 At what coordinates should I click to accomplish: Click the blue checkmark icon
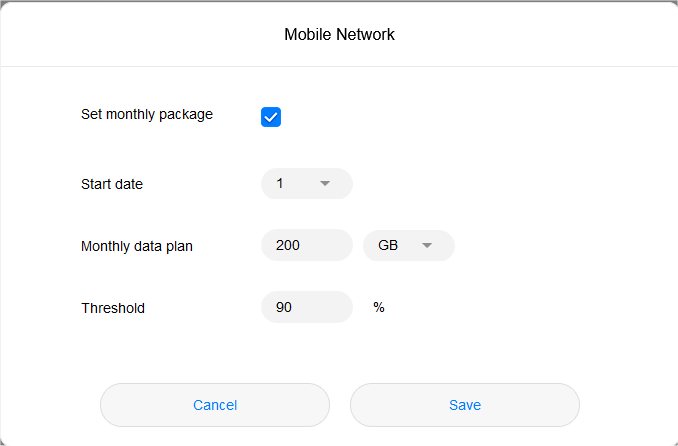tap(271, 117)
